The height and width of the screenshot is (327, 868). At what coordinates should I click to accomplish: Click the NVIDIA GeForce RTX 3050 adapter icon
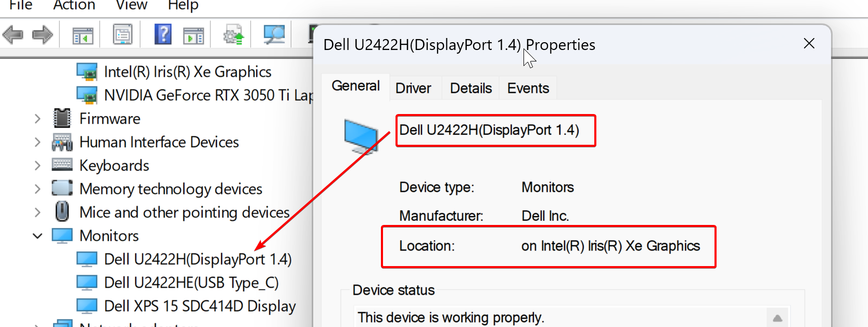(x=87, y=95)
